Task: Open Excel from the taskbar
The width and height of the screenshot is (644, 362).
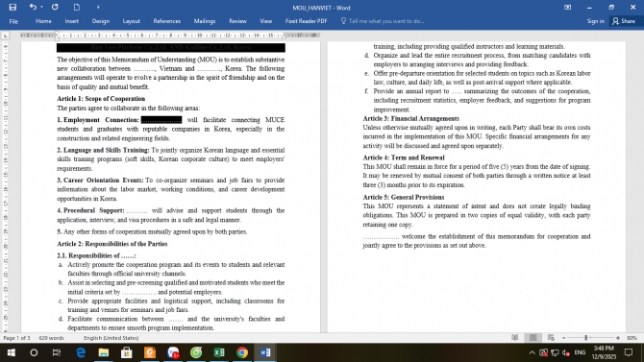Action: tap(219, 352)
